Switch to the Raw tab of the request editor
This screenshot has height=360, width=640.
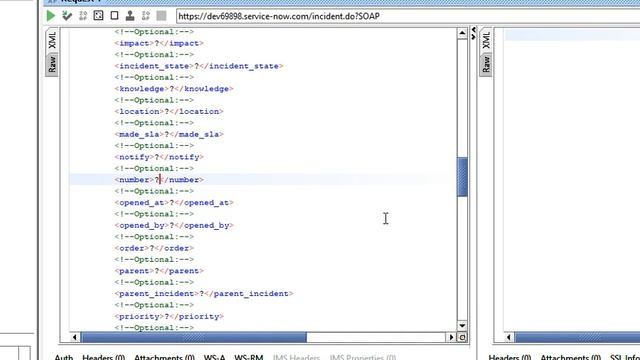[x=52, y=64]
